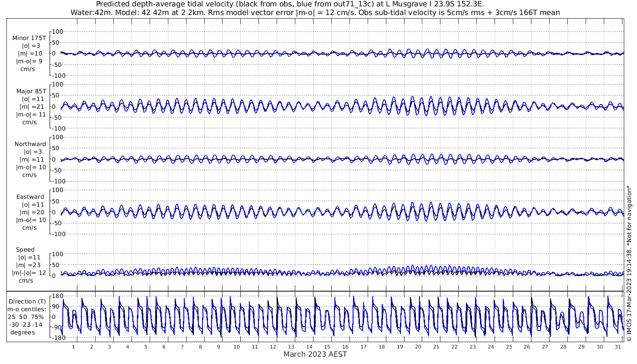Screen dimensions: 637x364
Task: Click the day "25" date tick label
Action: (509, 347)
